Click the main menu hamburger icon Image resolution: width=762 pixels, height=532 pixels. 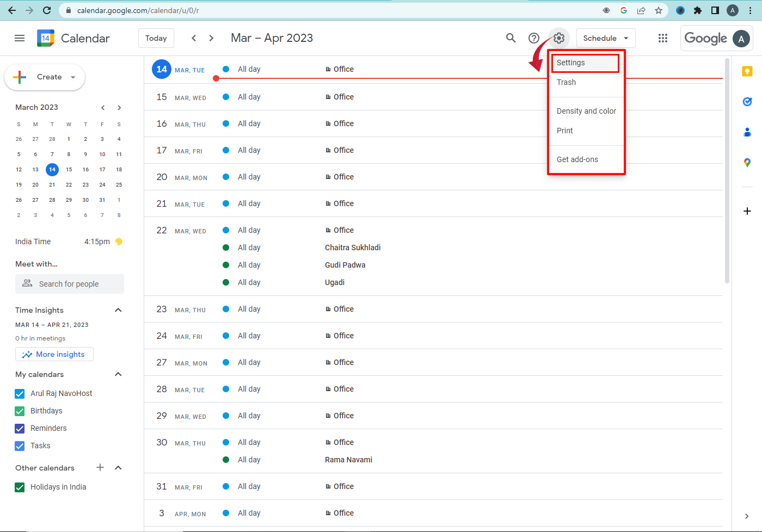coord(20,38)
